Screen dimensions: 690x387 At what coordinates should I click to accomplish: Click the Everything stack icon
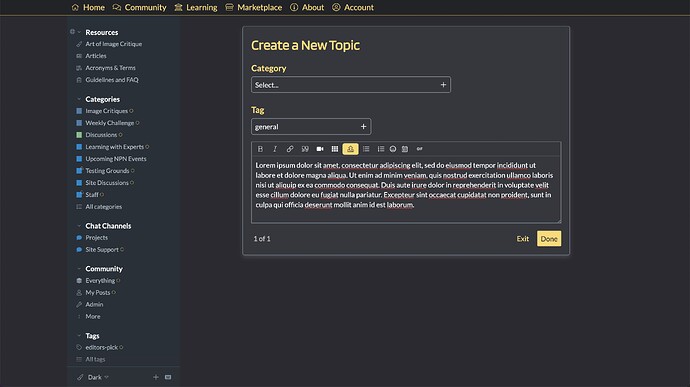(79, 280)
